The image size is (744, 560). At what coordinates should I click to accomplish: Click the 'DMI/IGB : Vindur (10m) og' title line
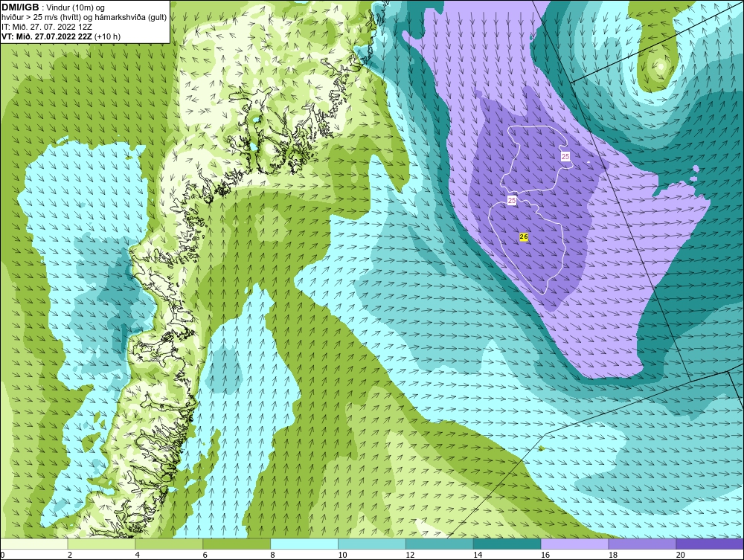[x=53, y=7]
